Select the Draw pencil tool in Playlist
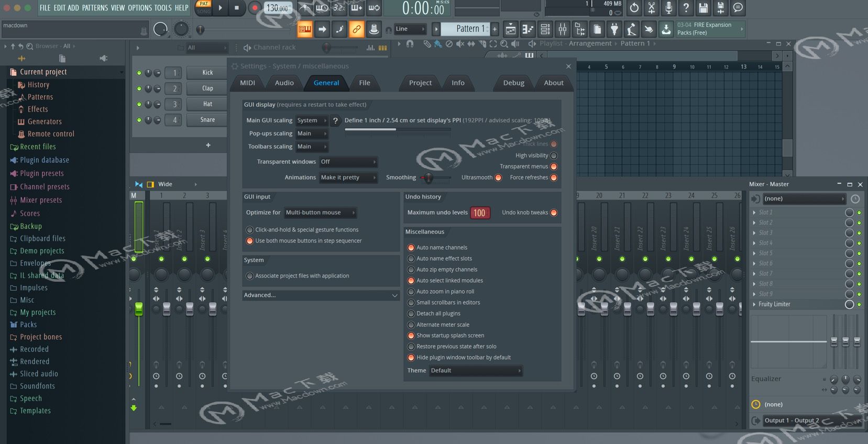Viewport: 868px width, 444px height. [427, 44]
